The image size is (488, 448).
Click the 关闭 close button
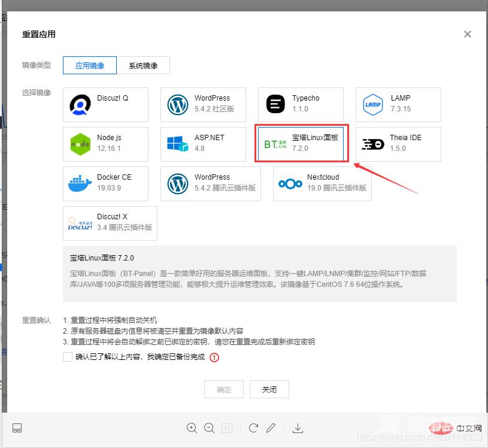pyautogui.click(x=269, y=389)
